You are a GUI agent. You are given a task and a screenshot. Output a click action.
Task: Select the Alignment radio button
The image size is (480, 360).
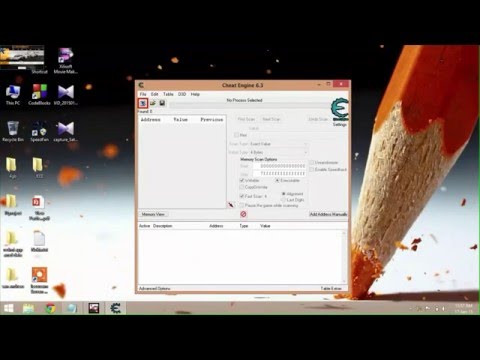point(284,194)
